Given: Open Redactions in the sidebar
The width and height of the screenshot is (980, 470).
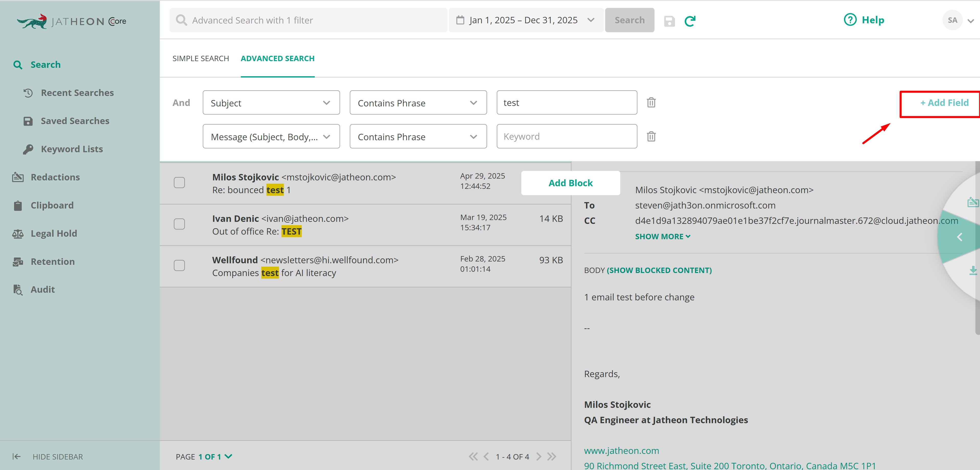Looking at the screenshot, I should tap(55, 177).
